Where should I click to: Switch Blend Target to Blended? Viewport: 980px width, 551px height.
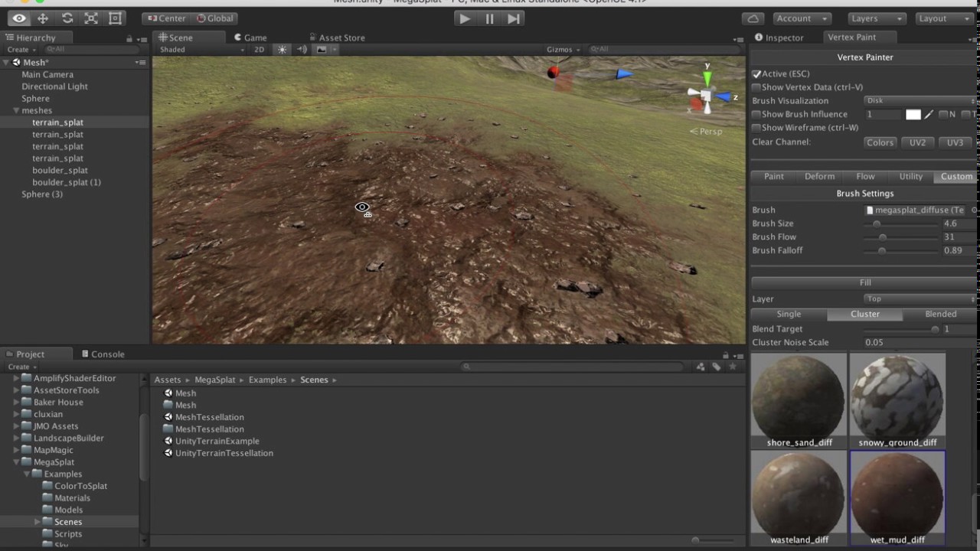(x=940, y=314)
